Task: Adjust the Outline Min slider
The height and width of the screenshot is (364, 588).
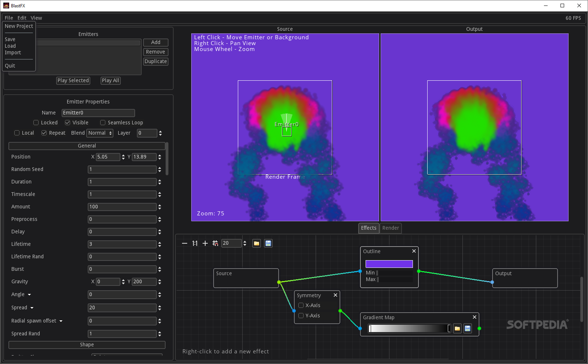Action: [395, 273]
